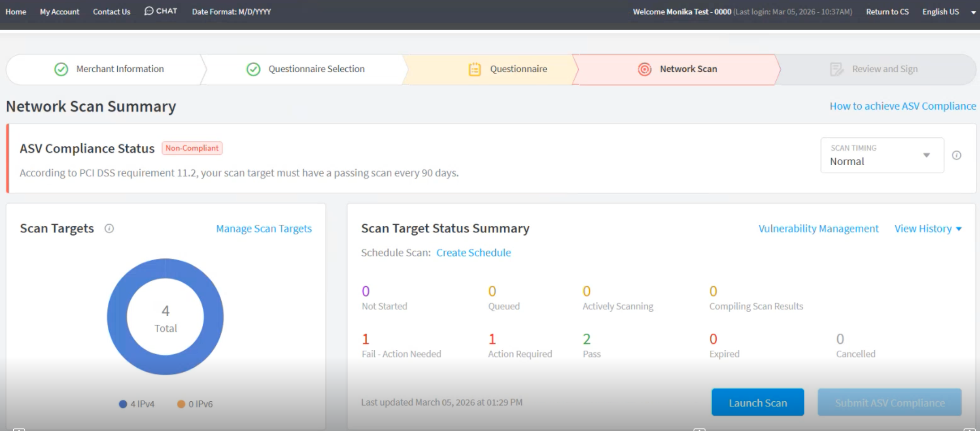Click the info icon beside Scan Timing
The height and width of the screenshot is (431, 980).
pyautogui.click(x=956, y=155)
